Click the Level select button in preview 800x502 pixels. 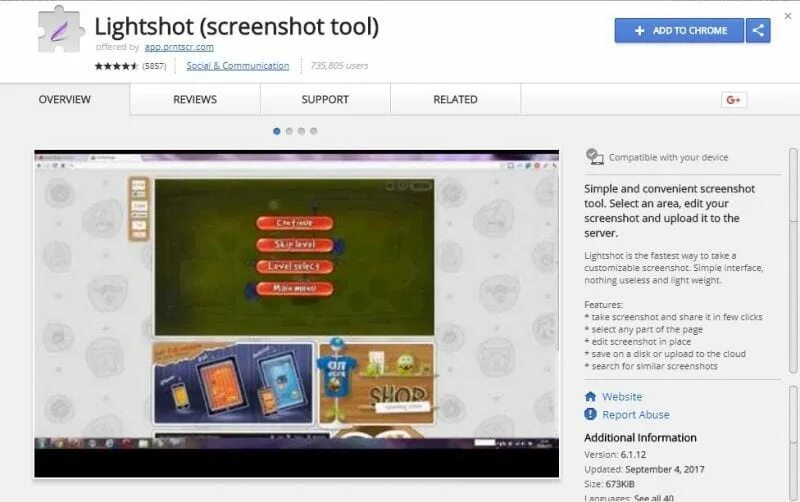click(294, 266)
